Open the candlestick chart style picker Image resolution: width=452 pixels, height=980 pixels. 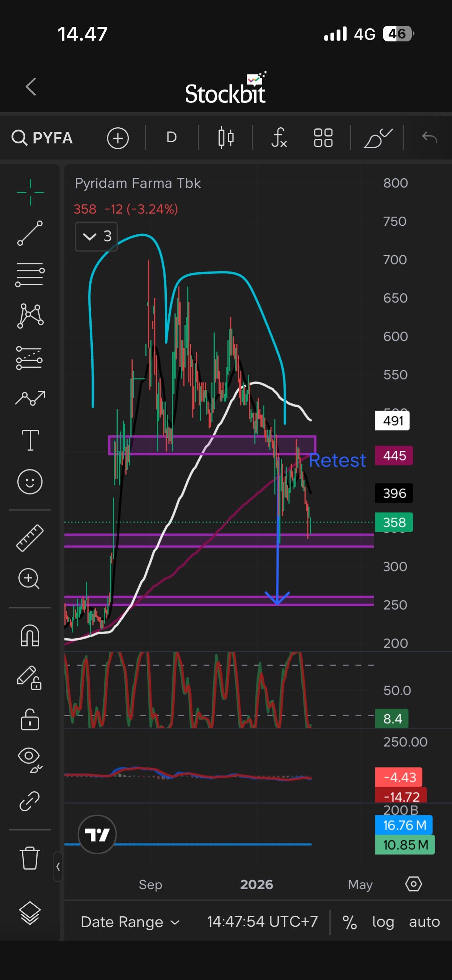pos(226,138)
